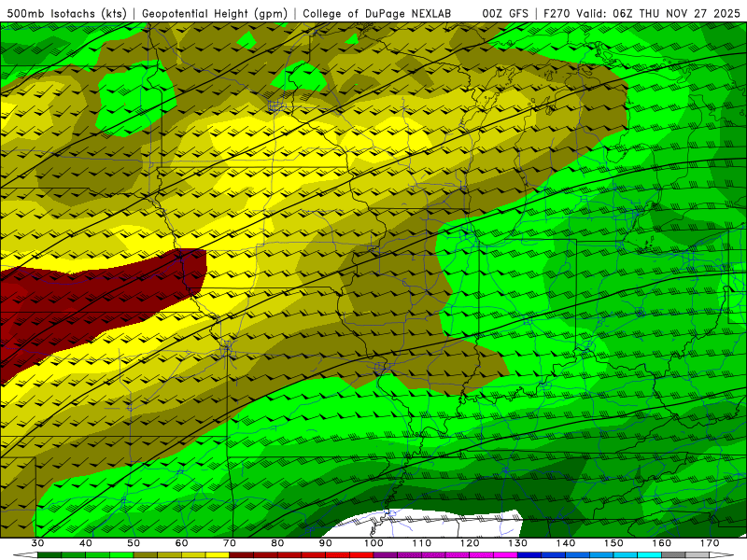Click the legend value 110

[x=422, y=543]
